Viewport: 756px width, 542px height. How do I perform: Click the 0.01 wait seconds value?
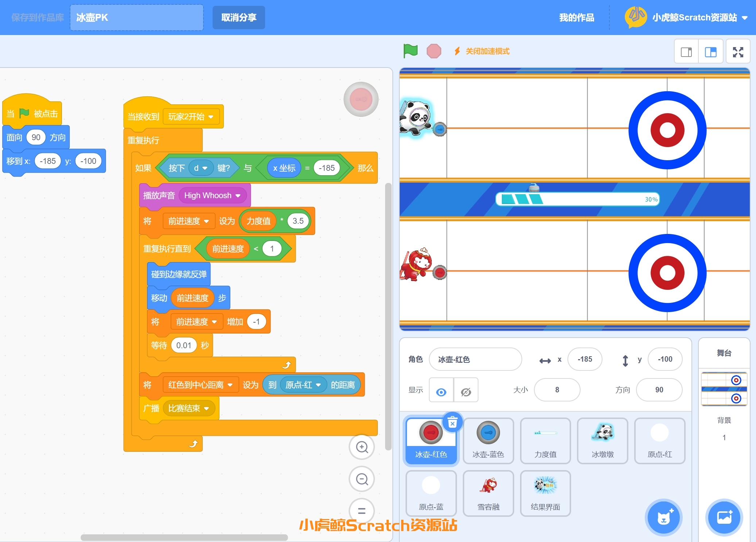click(x=184, y=346)
